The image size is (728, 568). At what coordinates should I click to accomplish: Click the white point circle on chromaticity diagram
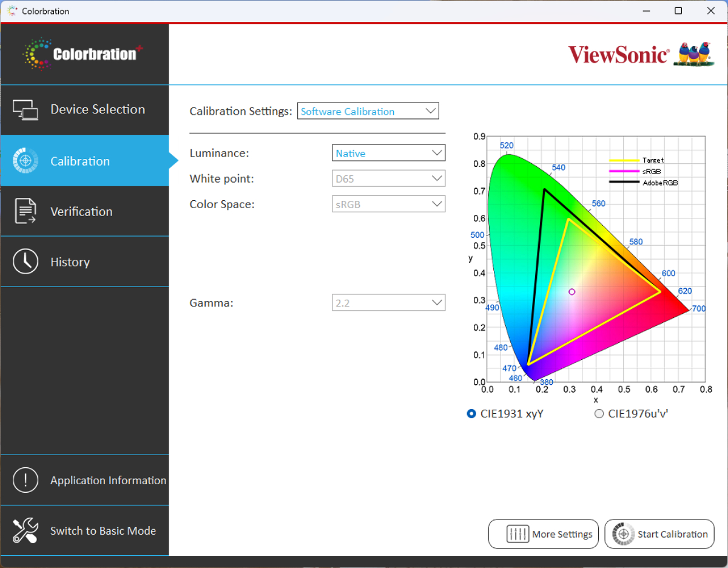(571, 292)
